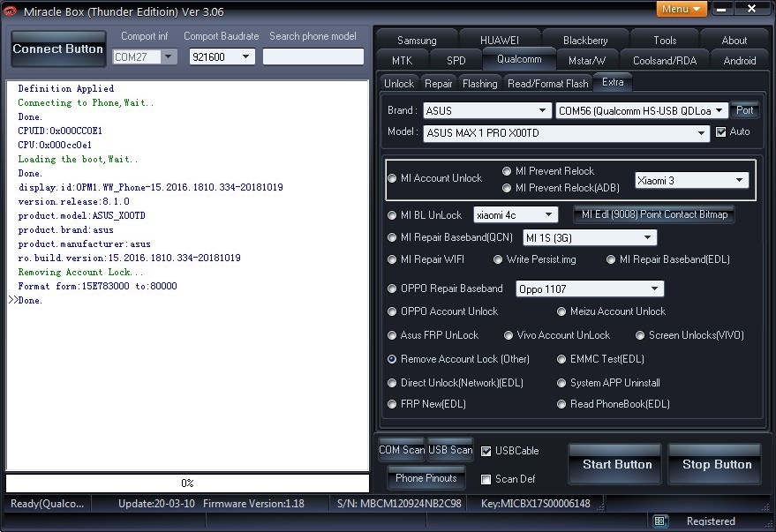This screenshot has width=776, height=532.
Task: Select Screen Unlocks(VIVO) radio
Action: click(640, 335)
